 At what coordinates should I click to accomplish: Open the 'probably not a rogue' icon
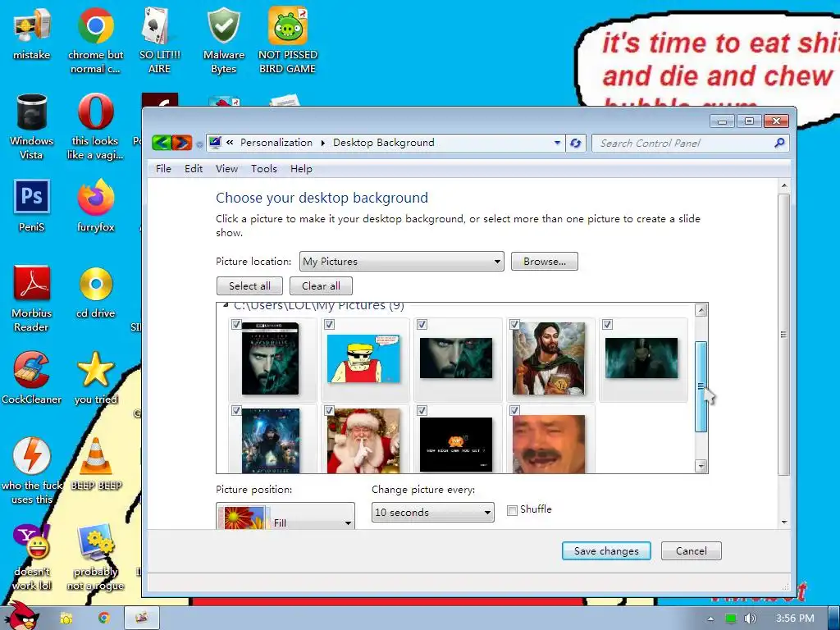pos(95,557)
